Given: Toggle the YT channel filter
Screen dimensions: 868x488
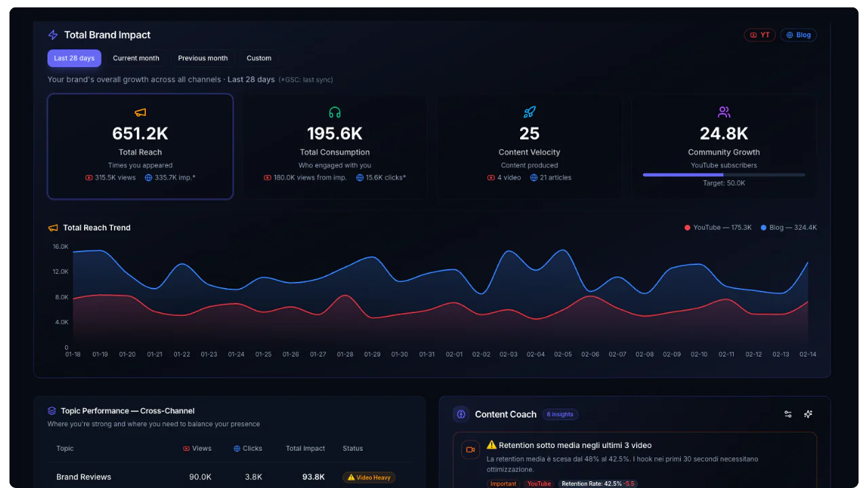Looking at the screenshot, I should tap(759, 35).
